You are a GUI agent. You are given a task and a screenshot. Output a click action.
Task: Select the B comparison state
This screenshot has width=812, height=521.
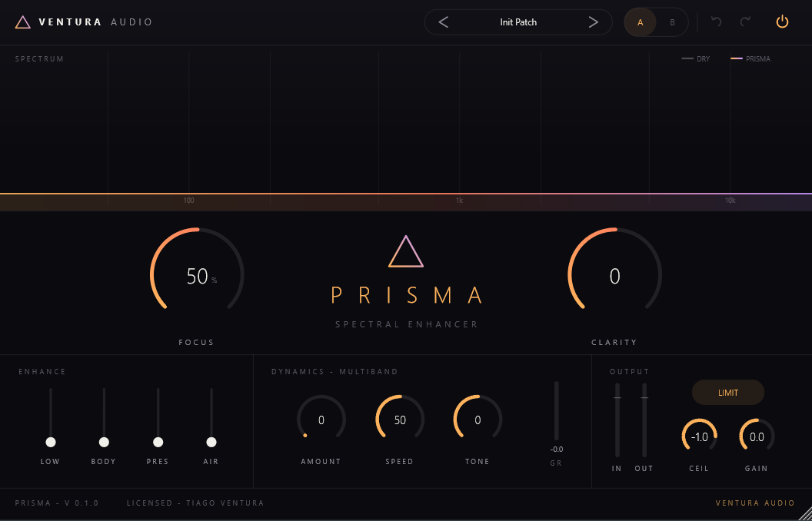tap(672, 22)
